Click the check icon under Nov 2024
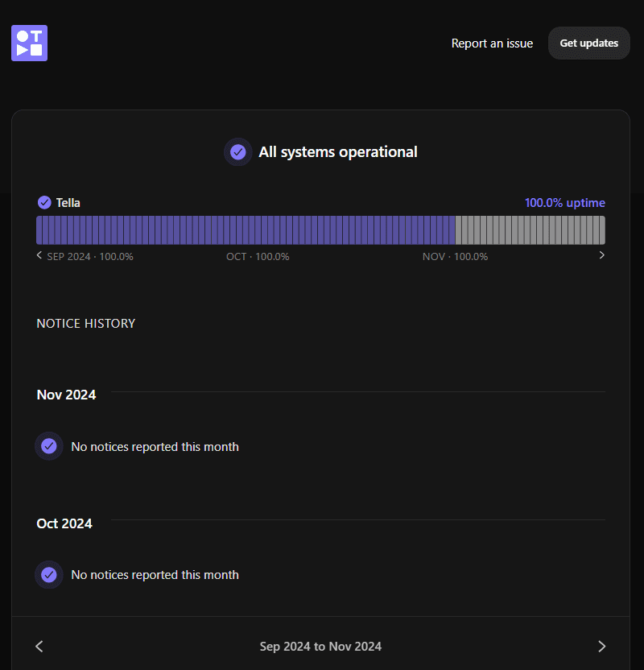The image size is (644, 670). (x=48, y=446)
